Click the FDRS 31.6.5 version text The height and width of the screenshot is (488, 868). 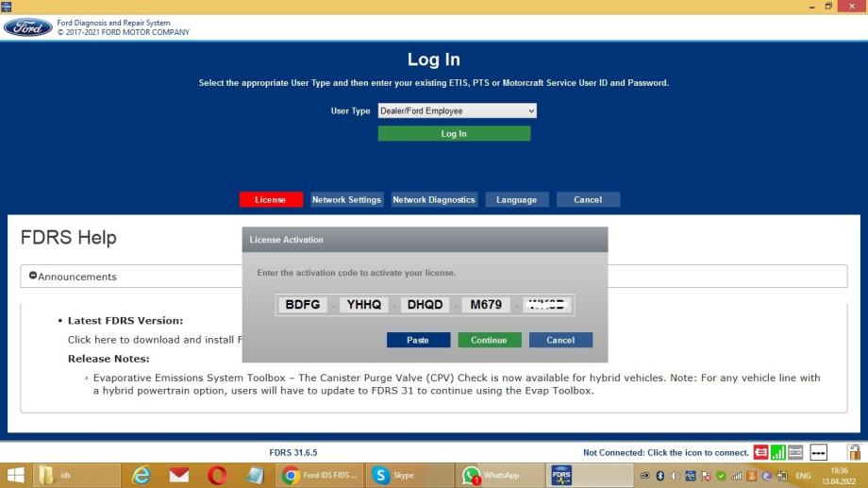click(293, 452)
